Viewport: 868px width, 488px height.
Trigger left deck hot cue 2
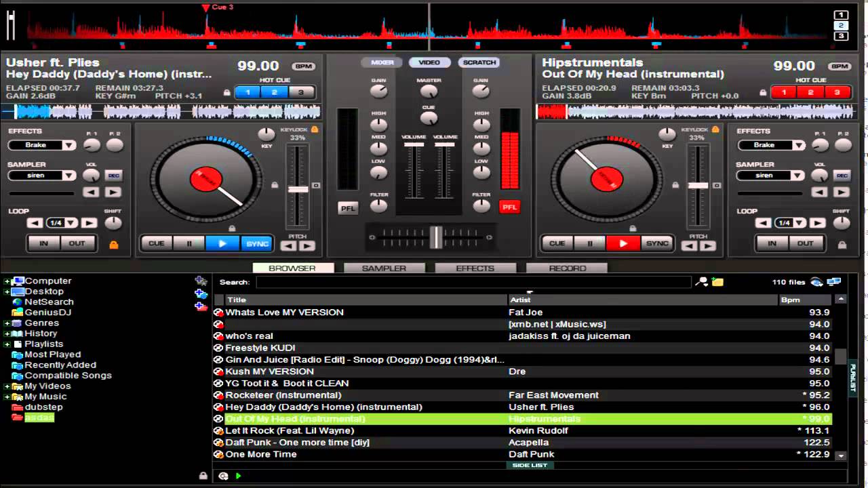pos(275,93)
